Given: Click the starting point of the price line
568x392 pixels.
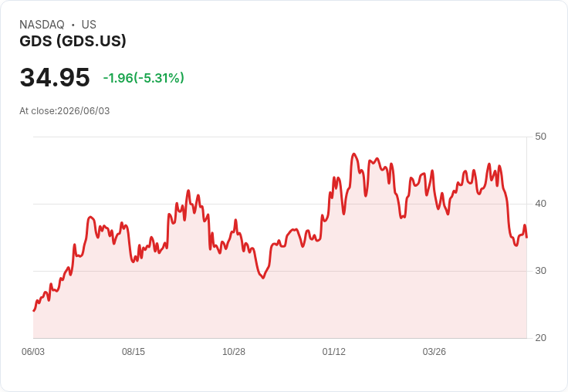Looking at the screenshot, I should [34, 310].
